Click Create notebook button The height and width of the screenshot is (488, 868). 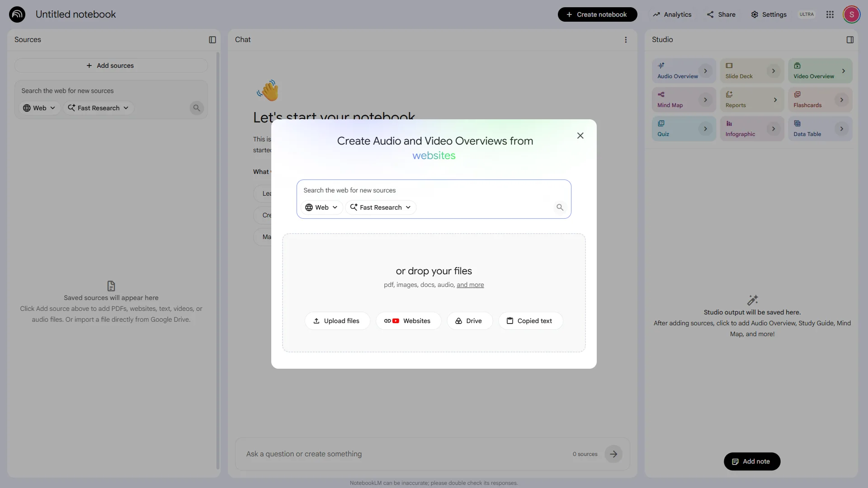click(x=597, y=14)
